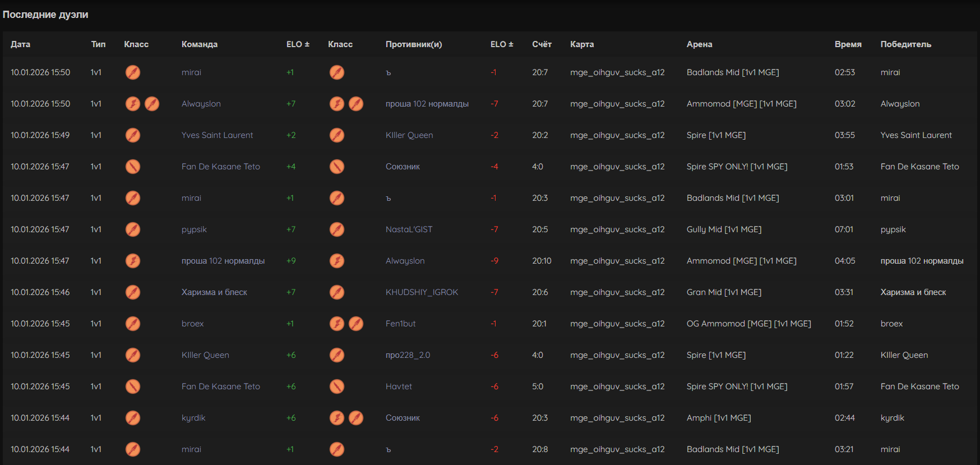The width and height of the screenshot is (980, 465).
Task: Click the team Scout icon next to Alwayslon in the 15:50 duel
Action: click(x=133, y=104)
